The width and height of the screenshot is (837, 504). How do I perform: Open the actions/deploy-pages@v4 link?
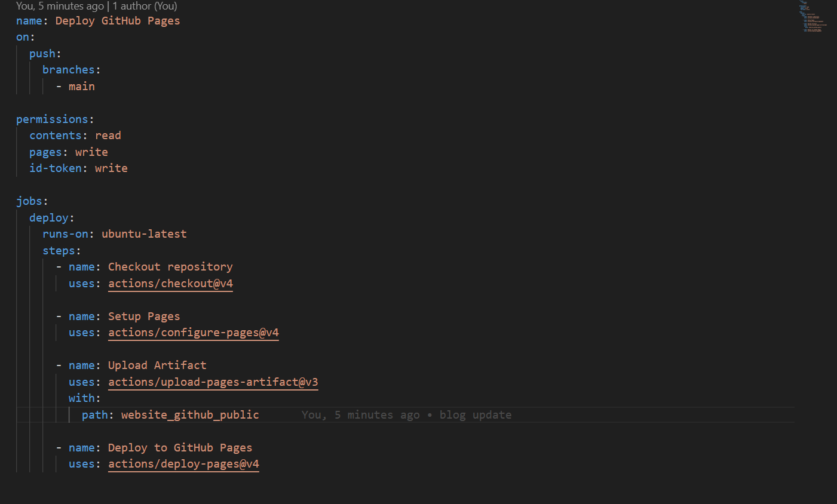point(183,464)
